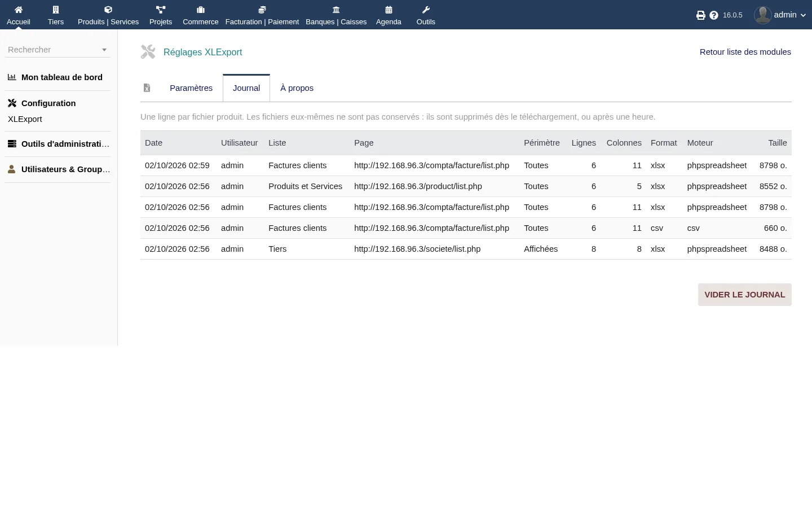Click the admin user avatar
This screenshot has height=508, width=812.
click(x=763, y=15)
